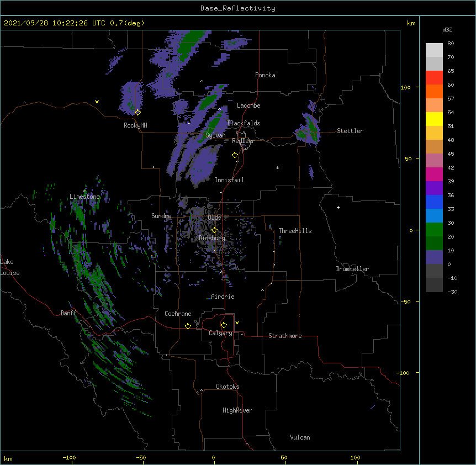Click the Lacombe city label
This screenshot has width=476, height=465.
coord(248,105)
